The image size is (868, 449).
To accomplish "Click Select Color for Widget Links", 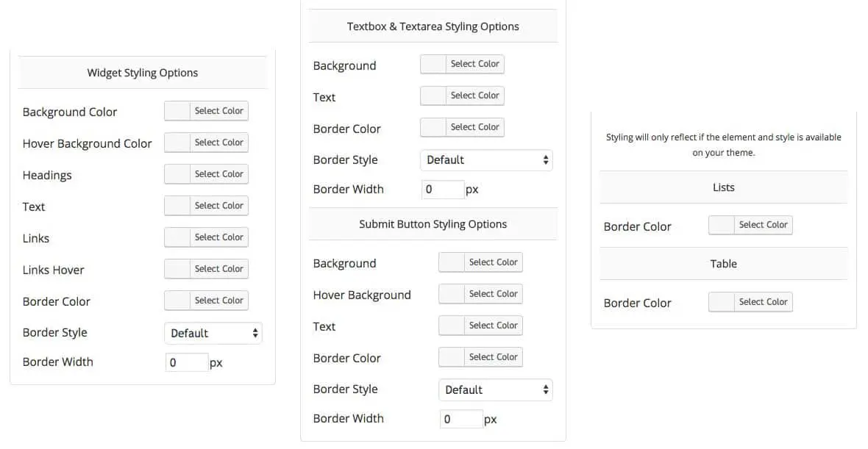I will (x=218, y=237).
